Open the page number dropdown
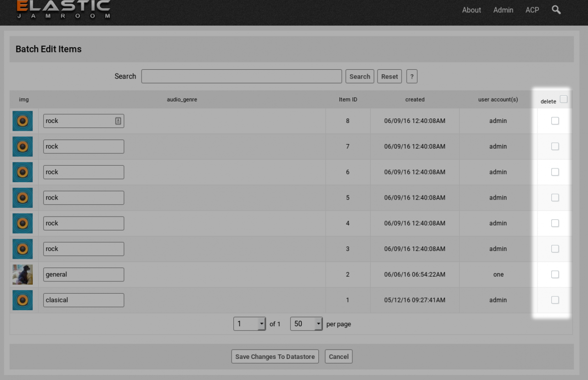Image resolution: width=588 pixels, height=380 pixels. (249, 324)
